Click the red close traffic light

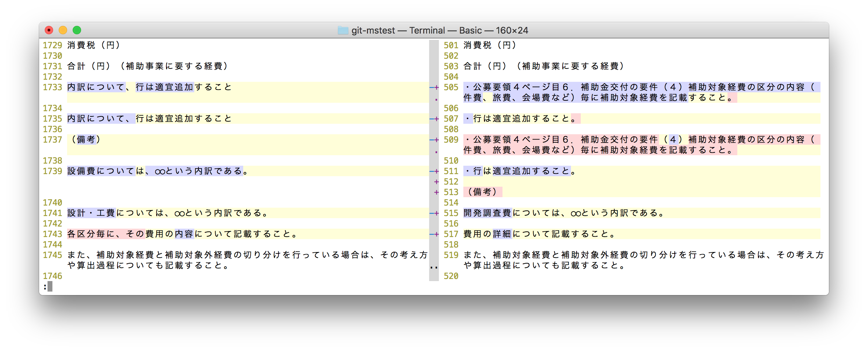pyautogui.click(x=49, y=30)
